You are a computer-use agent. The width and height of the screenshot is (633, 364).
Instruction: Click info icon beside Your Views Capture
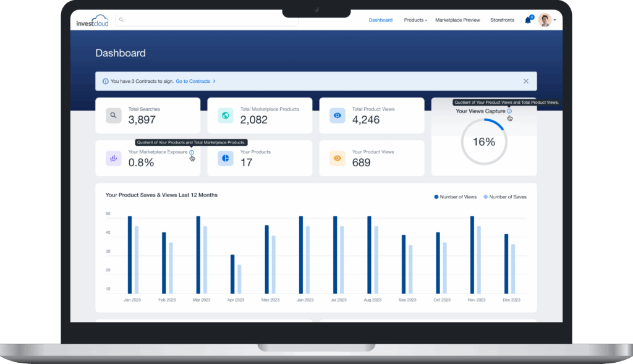[509, 111]
